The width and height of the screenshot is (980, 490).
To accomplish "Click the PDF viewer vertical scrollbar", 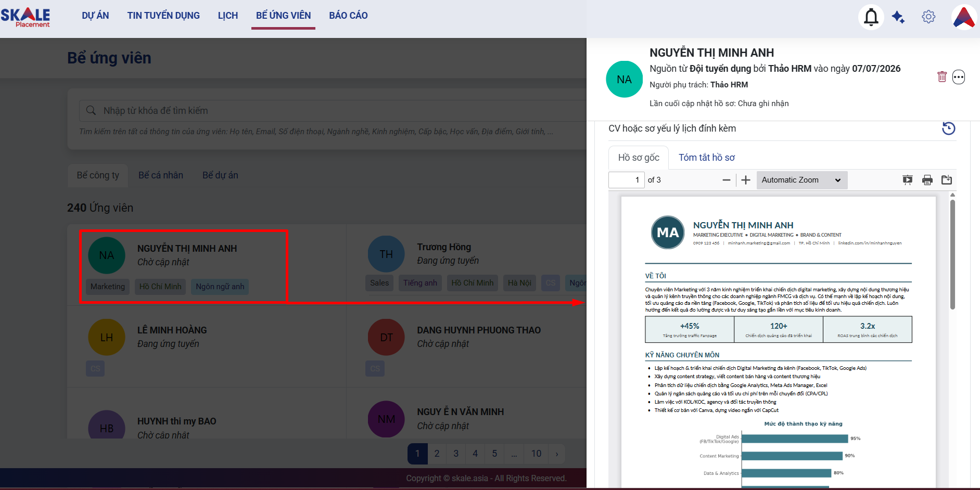I will pos(952,255).
